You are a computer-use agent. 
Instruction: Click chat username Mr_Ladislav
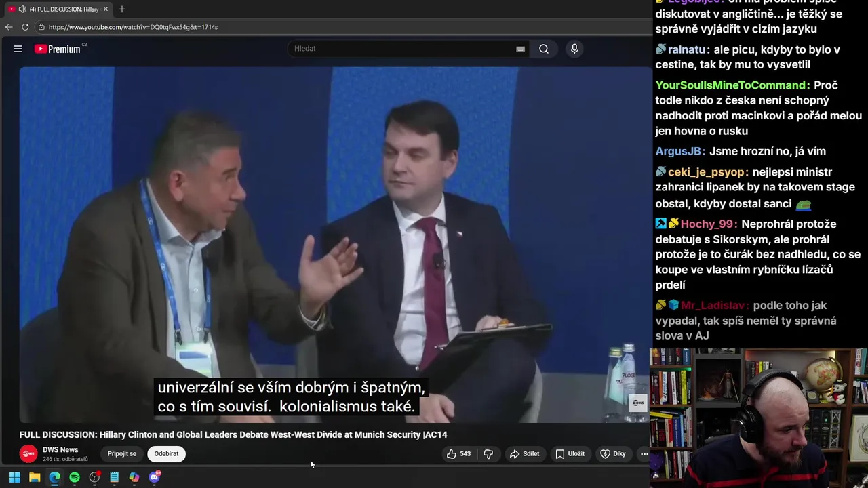tap(712, 306)
